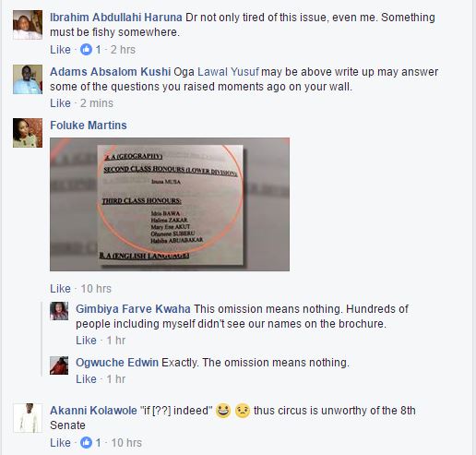The width and height of the screenshot is (476, 455).
Task: Like Ogwuche Edwin's reply
Action: click(86, 379)
